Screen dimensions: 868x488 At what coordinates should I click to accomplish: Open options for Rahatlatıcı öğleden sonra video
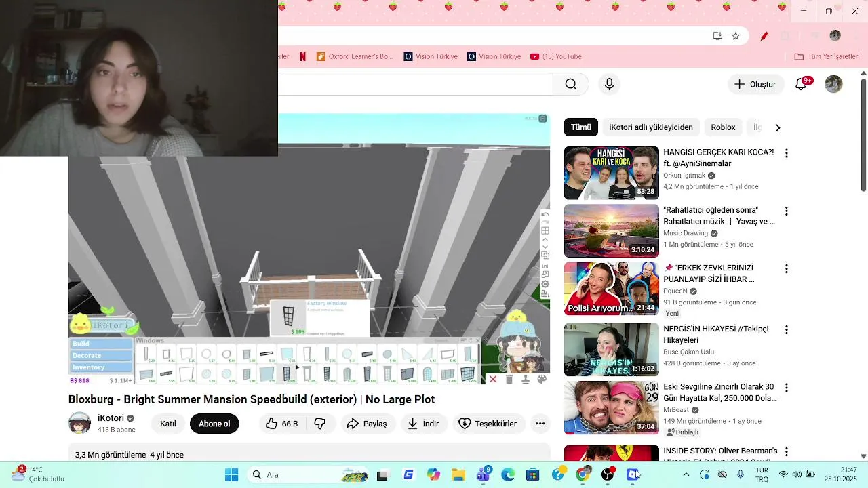pos(786,211)
